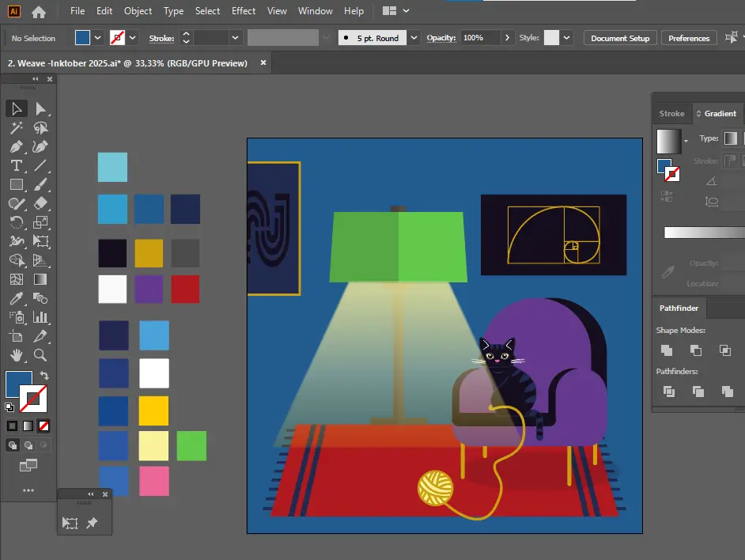Select the Selection tool (black arrow)
This screenshot has height=560, width=745.
17,109
